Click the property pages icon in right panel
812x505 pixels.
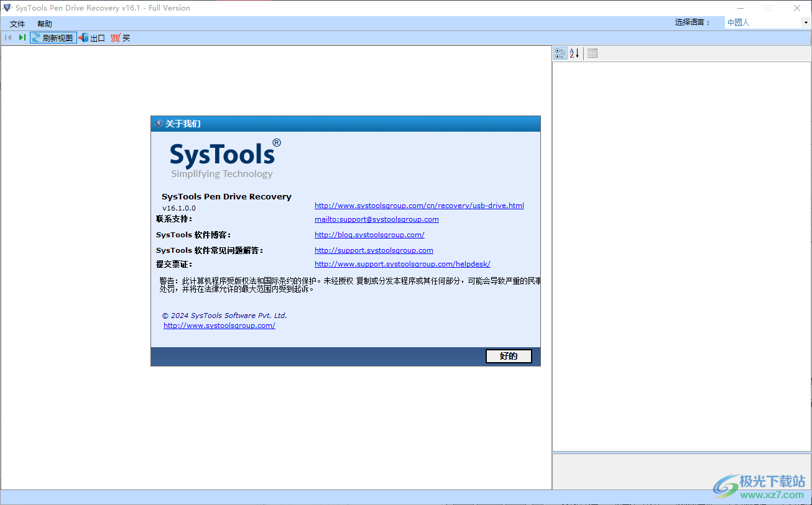pos(592,53)
